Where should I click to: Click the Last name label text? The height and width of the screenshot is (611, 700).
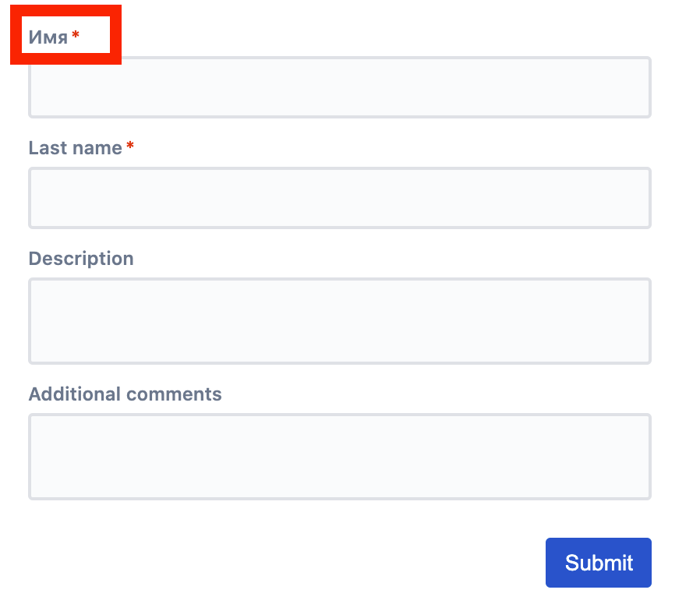[76, 148]
